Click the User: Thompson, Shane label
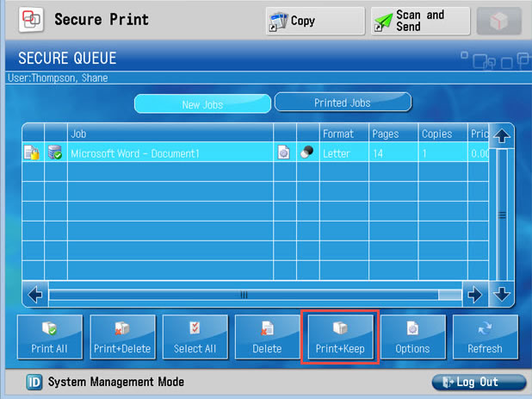Screen dimensions: 532x399 tap(58, 78)
